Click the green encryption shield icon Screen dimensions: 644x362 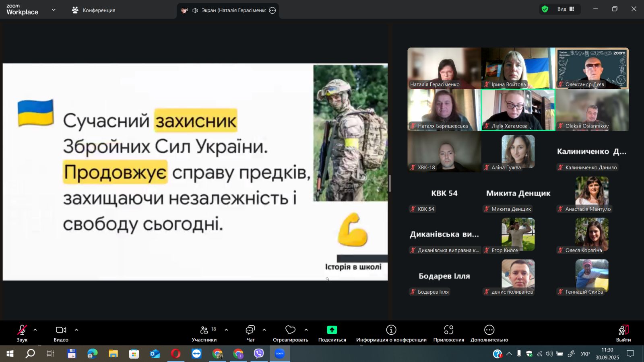coord(545,9)
